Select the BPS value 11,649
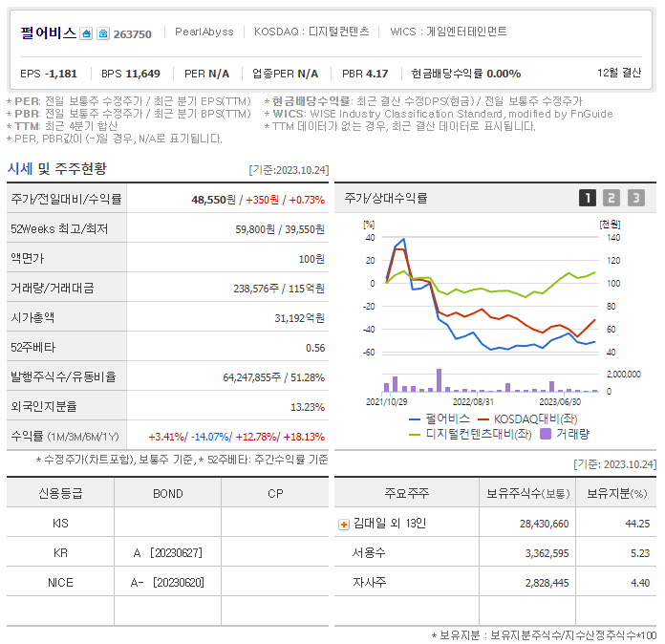The height and width of the screenshot is (644, 665). click(x=142, y=74)
